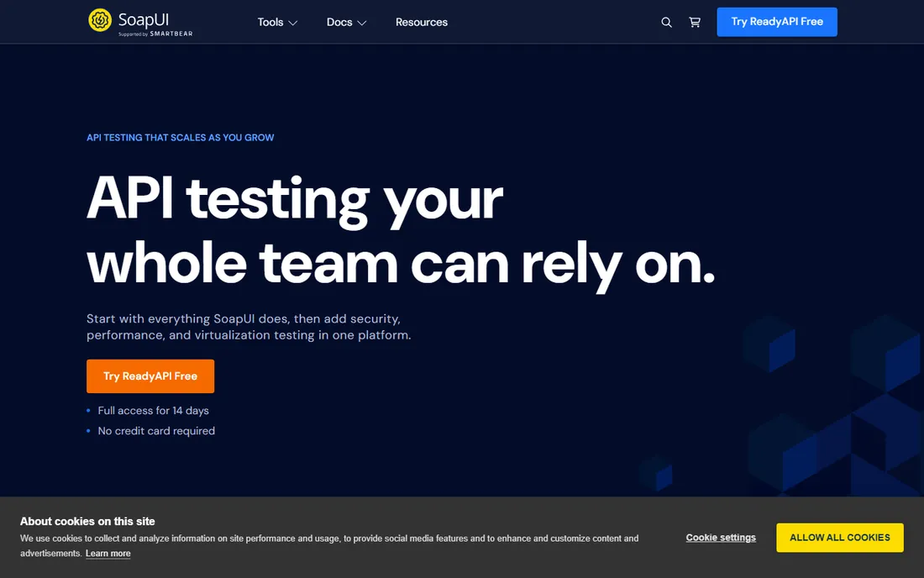The width and height of the screenshot is (924, 578).
Task: Select the 'API TESTING THAT SCALES AS YOU GROW' text
Action: pos(181,137)
